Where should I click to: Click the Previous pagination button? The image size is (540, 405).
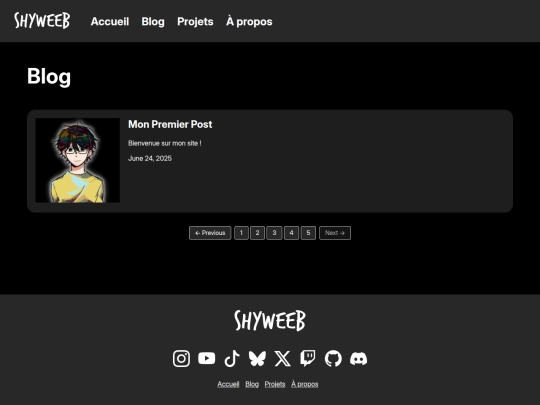click(210, 233)
